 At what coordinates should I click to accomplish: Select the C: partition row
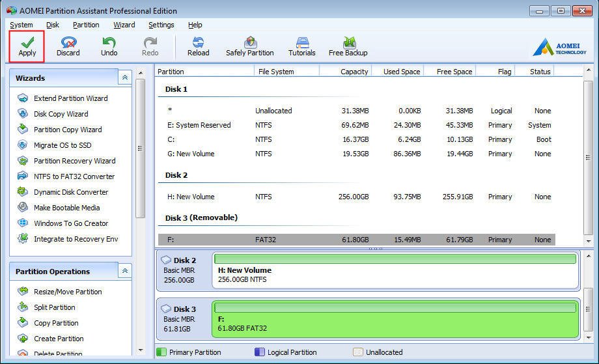pos(356,139)
